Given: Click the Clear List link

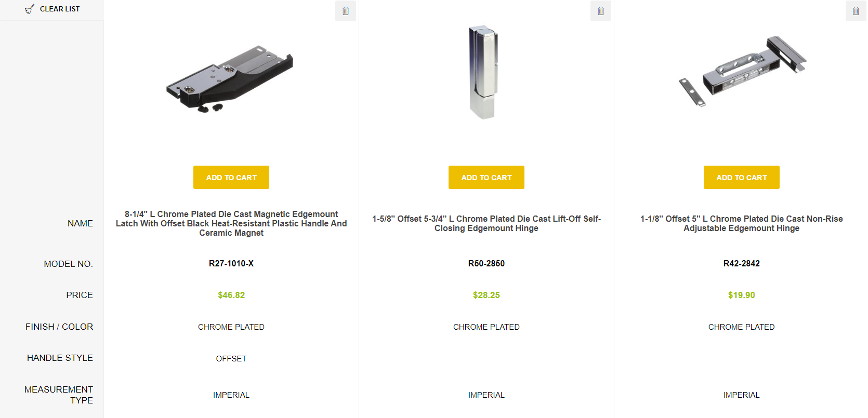Looking at the screenshot, I should 60,9.
